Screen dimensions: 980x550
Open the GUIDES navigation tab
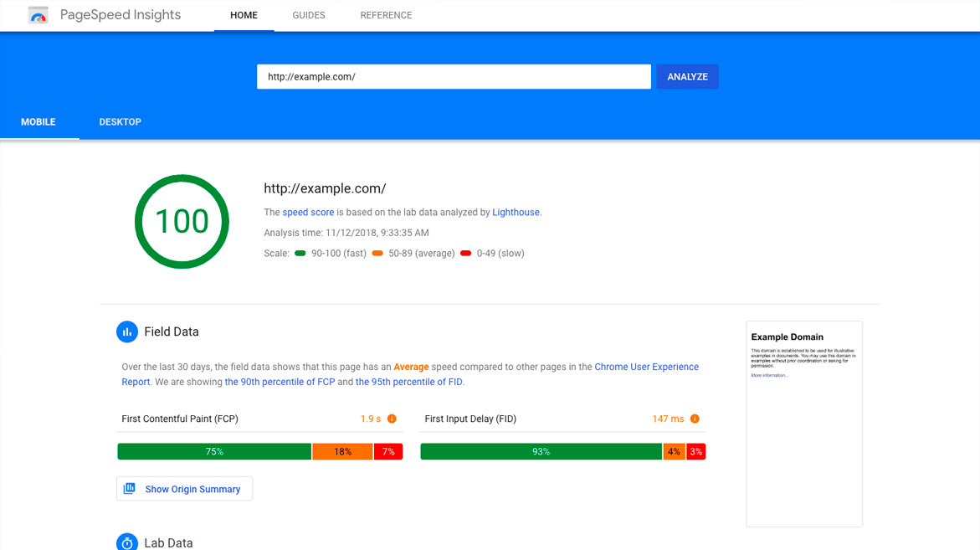[309, 15]
